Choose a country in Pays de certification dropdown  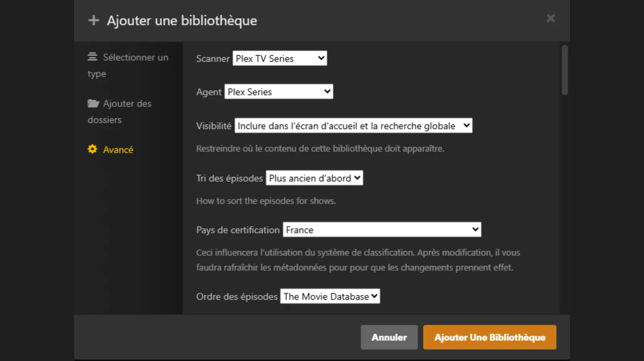point(382,230)
